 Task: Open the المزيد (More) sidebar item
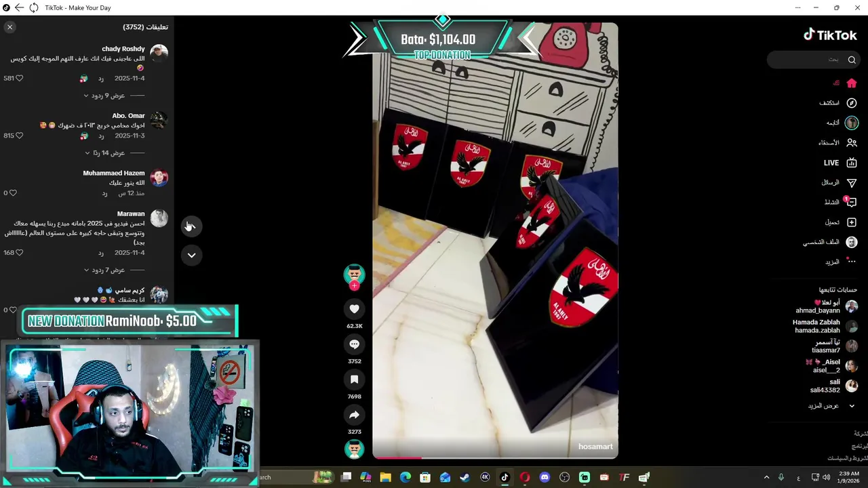click(841, 262)
